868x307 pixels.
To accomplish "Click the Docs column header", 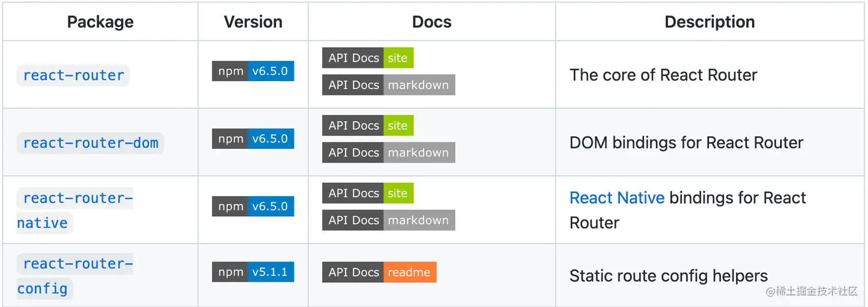I will click(x=432, y=22).
